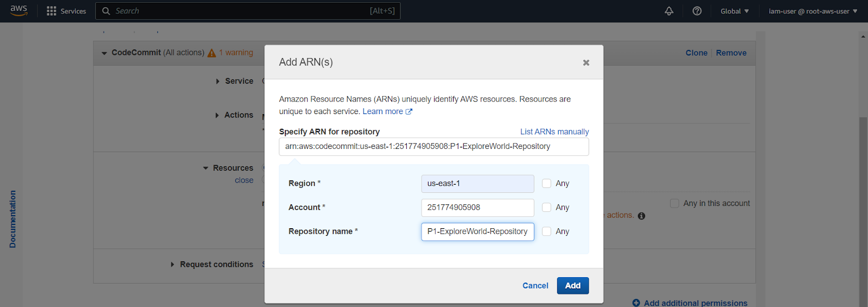
Task: Click the plus icon for Add additional permissions
Action: tap(636, 303)
